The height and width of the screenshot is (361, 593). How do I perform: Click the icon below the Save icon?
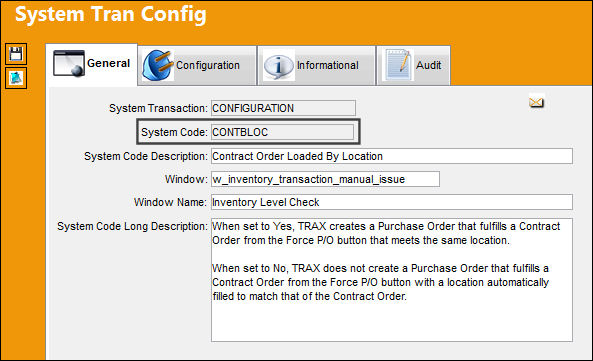[x=16, y=78]
